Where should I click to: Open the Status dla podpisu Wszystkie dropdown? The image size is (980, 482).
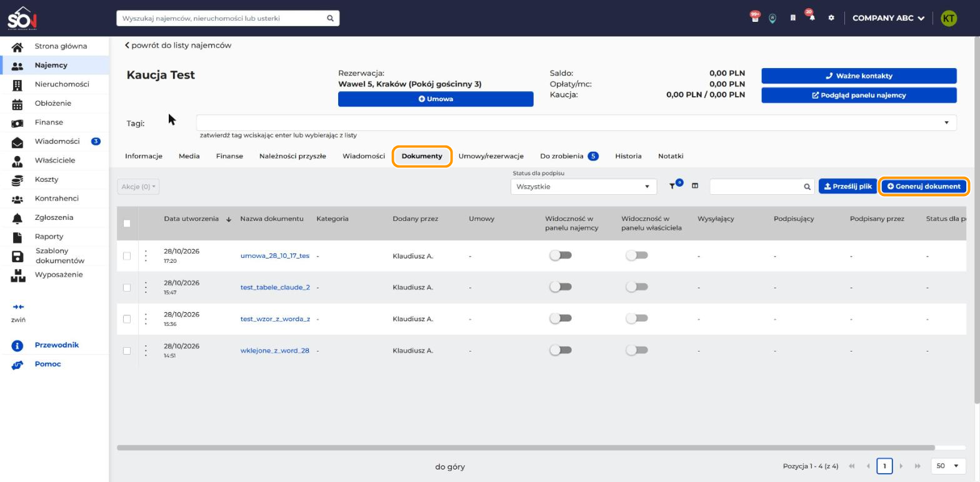(583, 187)
